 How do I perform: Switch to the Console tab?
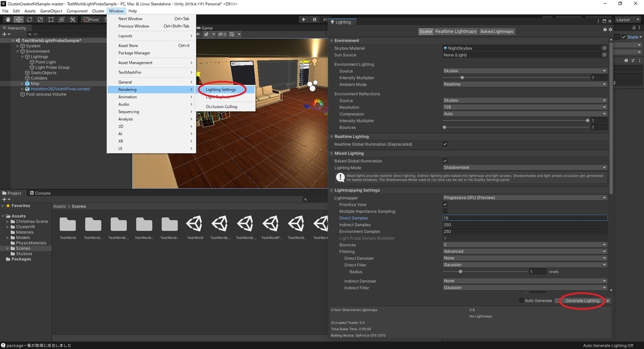point(40,193)
